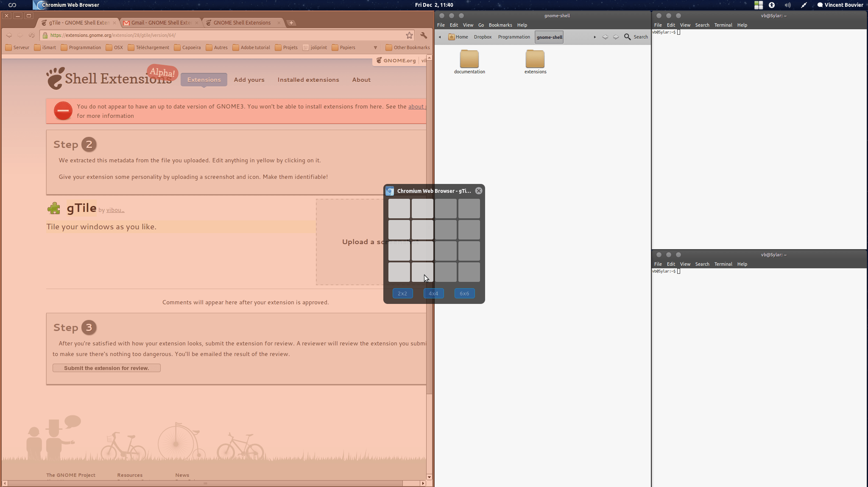Close the gTile browser tab
Screen dimensions: 868x487
[x=114, y=23]
